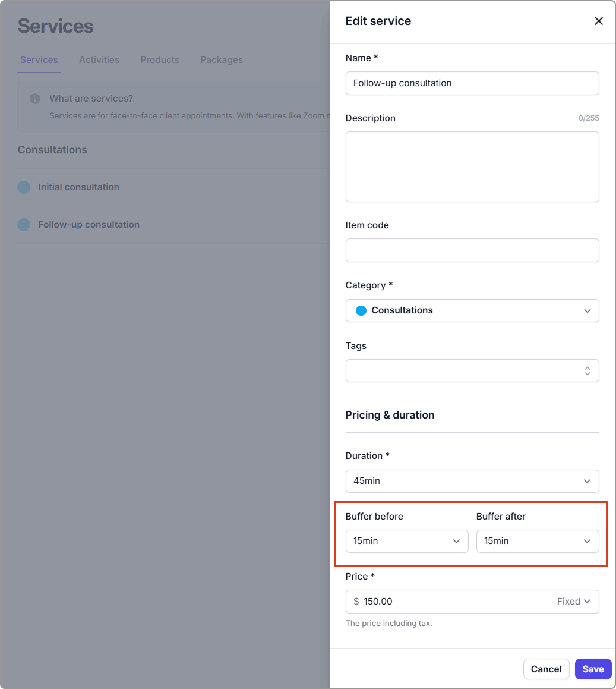Click the info icon beside What are services
The width and height of the screenshot is (616, 689).
point(35,99)
